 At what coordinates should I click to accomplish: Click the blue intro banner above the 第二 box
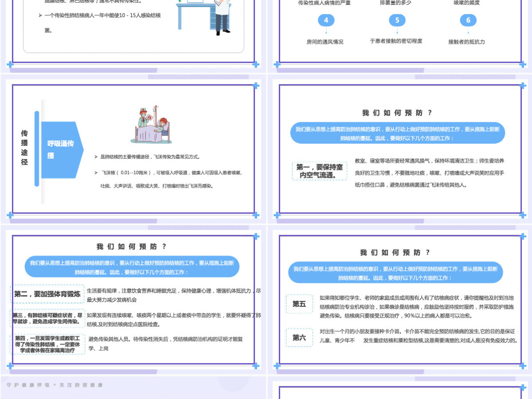click(132, 267)
